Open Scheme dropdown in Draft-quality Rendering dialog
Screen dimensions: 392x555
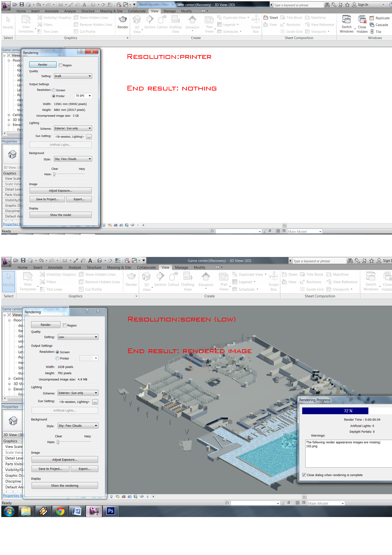coord(73,128)
